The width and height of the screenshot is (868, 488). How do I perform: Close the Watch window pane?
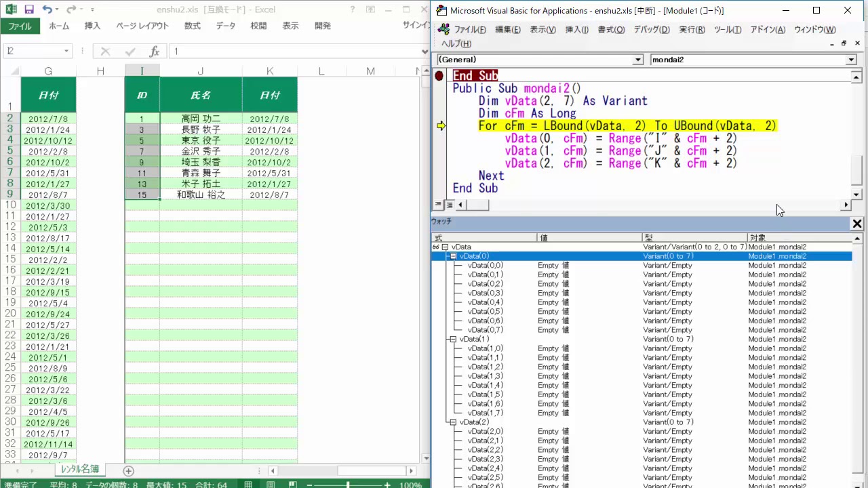point(857,224)
